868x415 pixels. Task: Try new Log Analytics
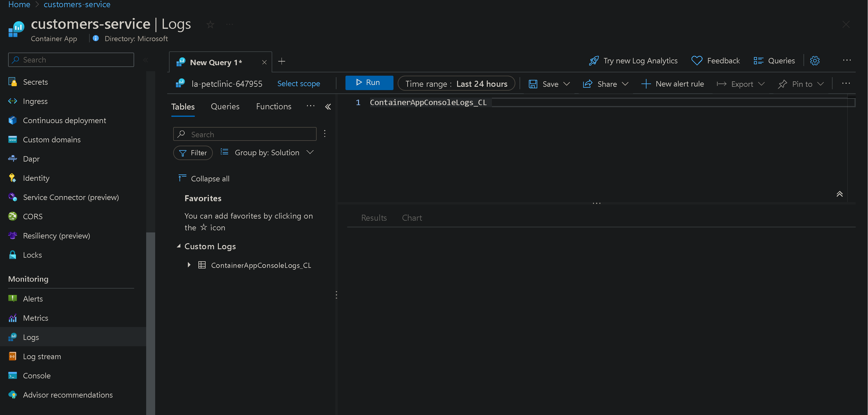pos(633,61)
